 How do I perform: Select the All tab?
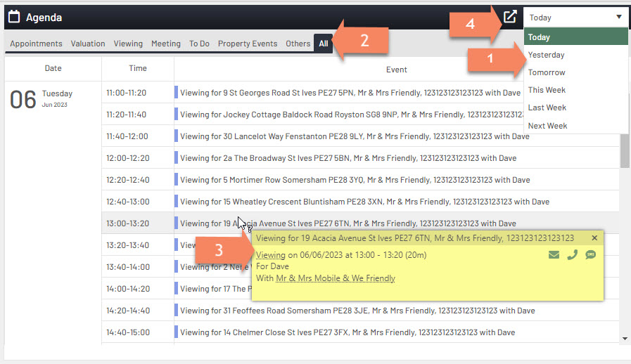click(x=324, y=44)
